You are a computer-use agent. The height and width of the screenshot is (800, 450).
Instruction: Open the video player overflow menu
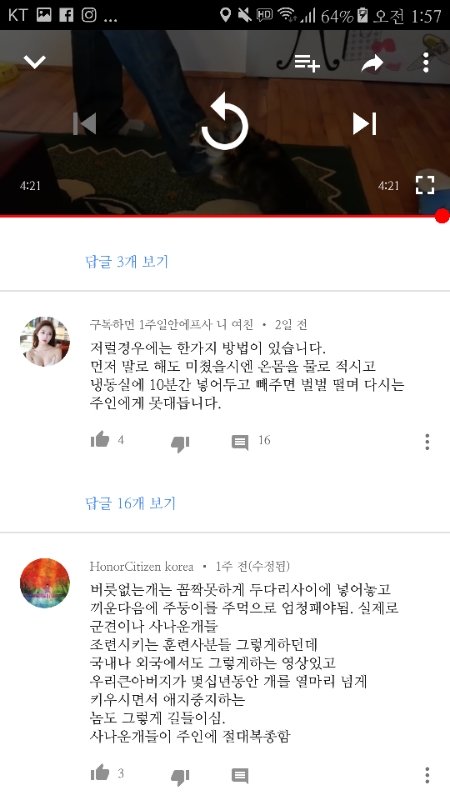pos(426,63)
